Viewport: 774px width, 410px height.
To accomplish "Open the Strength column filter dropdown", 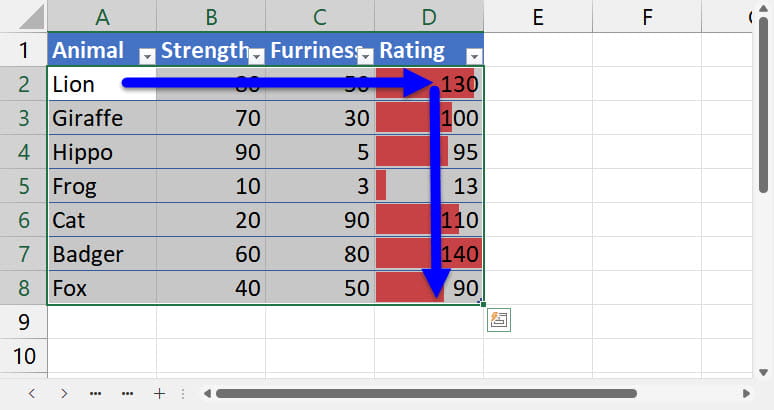I will click(x=256, y=57).
